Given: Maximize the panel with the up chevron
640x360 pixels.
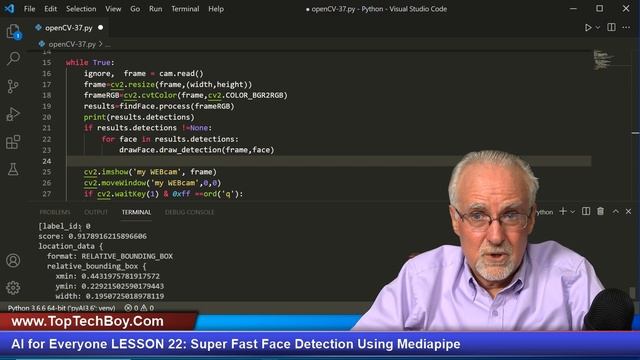Looking at the screenshot, I should pyautogui.click(x=616, y=211).
